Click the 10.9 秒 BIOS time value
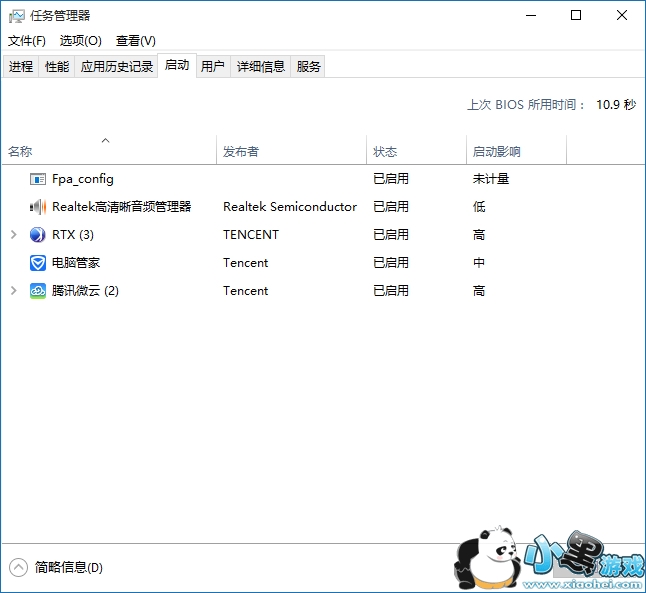The image size is (646, 593). point(616,105)
